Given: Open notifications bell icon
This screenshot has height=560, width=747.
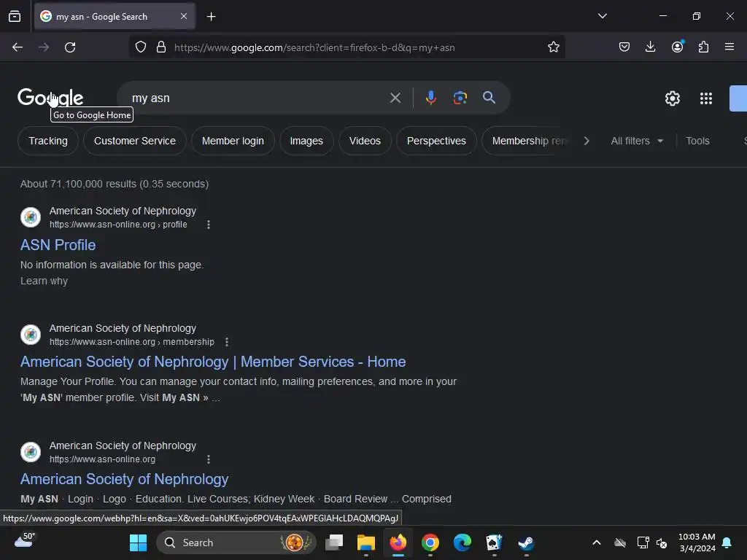Looking at the screenshot, I should click(727, 542).
